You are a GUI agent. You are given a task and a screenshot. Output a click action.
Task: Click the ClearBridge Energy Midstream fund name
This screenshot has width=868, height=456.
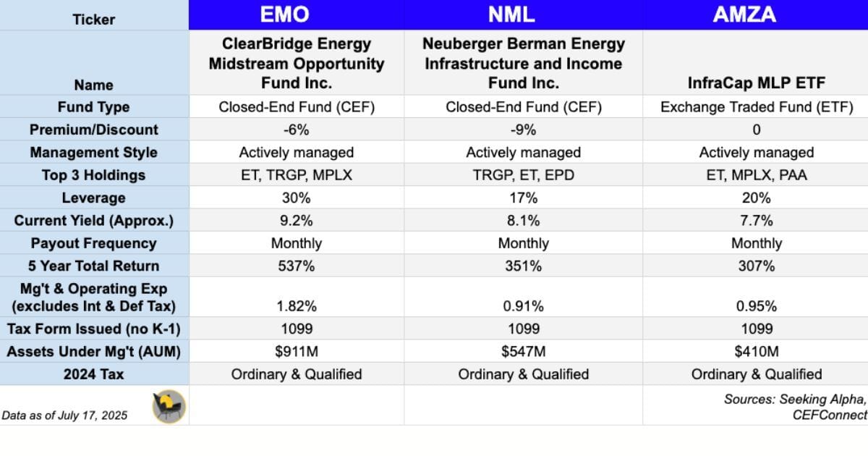pyautogui.click(x=296, y=64)
